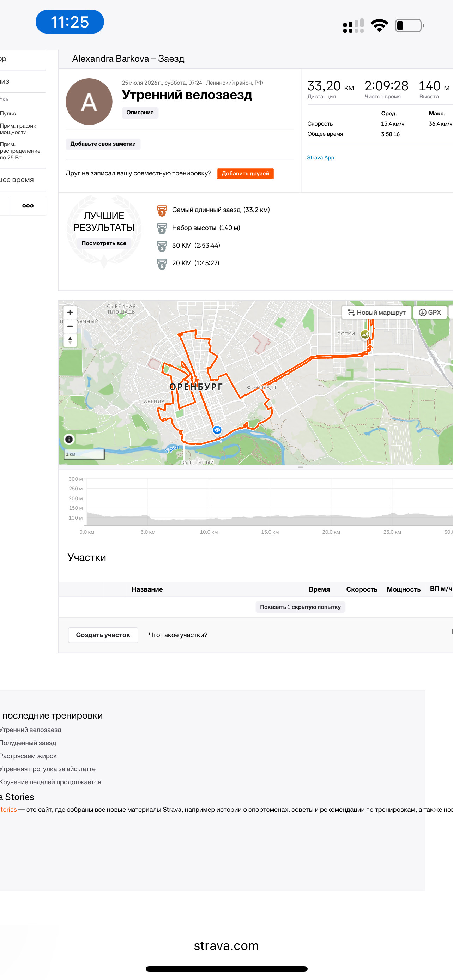Click Создать участок button

(x=103, y=635)
